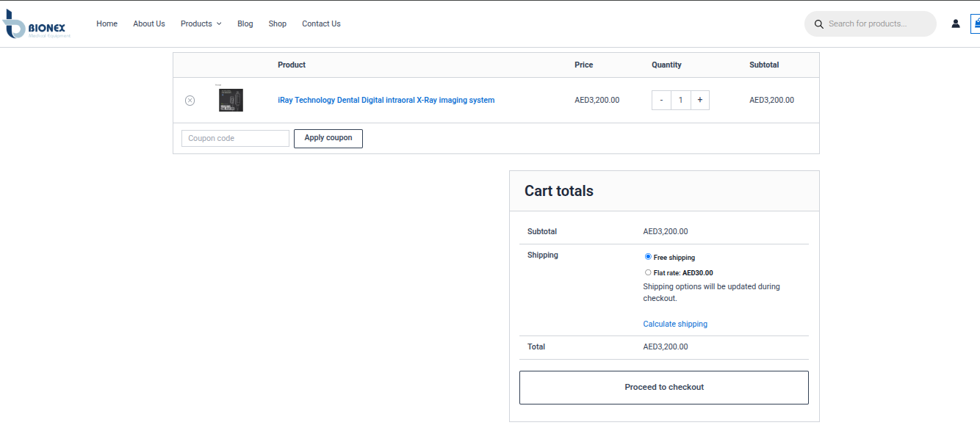Open the Blog menu item
Image resolution: width=980 pixels, height=439 pixels.
pos(245,23)
